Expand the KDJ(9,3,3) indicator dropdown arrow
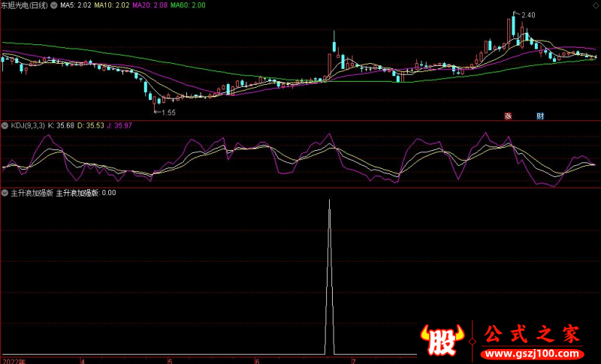The image size is (601, 364). click(5, 126)
